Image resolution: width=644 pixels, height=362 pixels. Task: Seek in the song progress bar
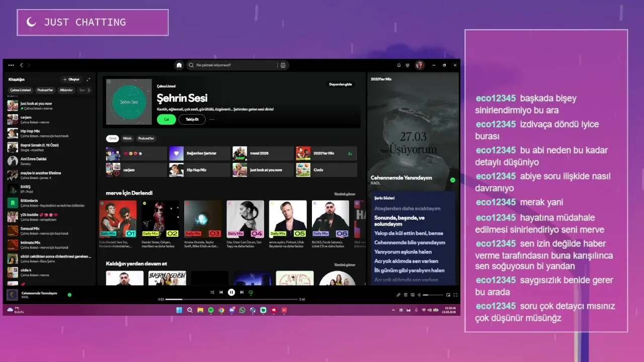[231, 300]
